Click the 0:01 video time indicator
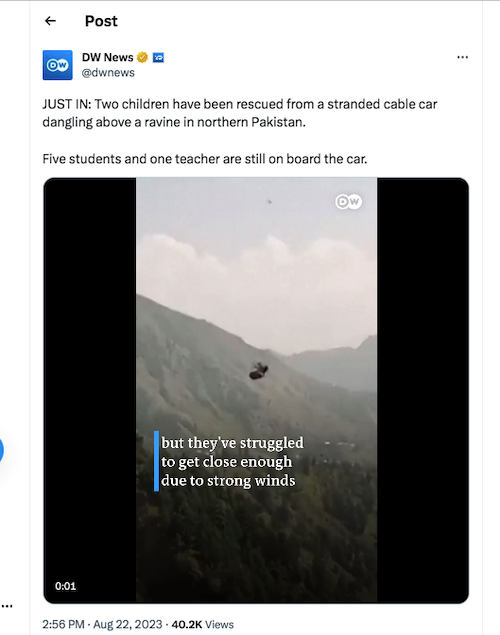 point(65,586)
